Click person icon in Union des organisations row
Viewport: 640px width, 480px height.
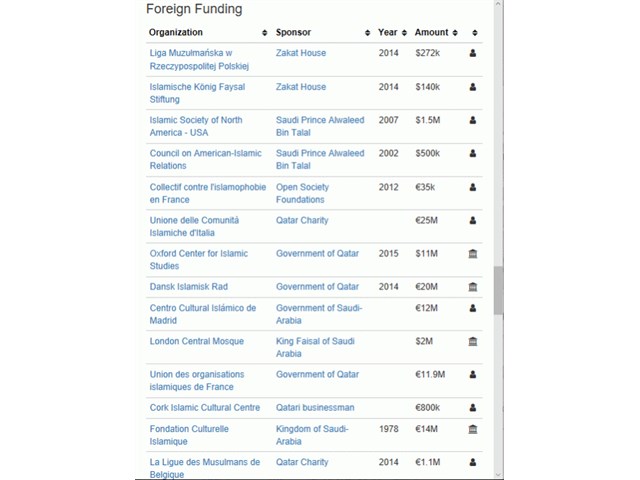pos(473,374)
